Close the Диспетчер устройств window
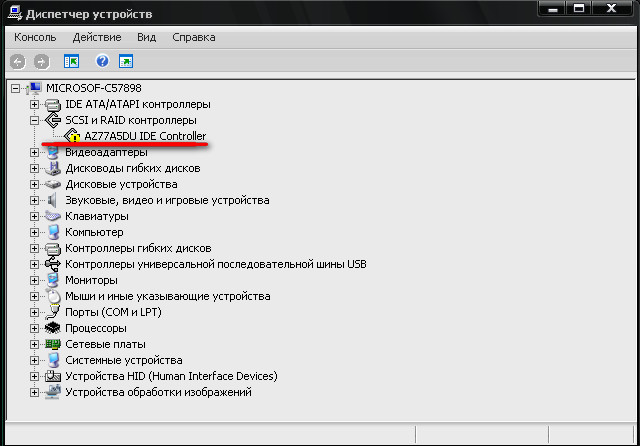The image size is (640, 446). point(611,9)
